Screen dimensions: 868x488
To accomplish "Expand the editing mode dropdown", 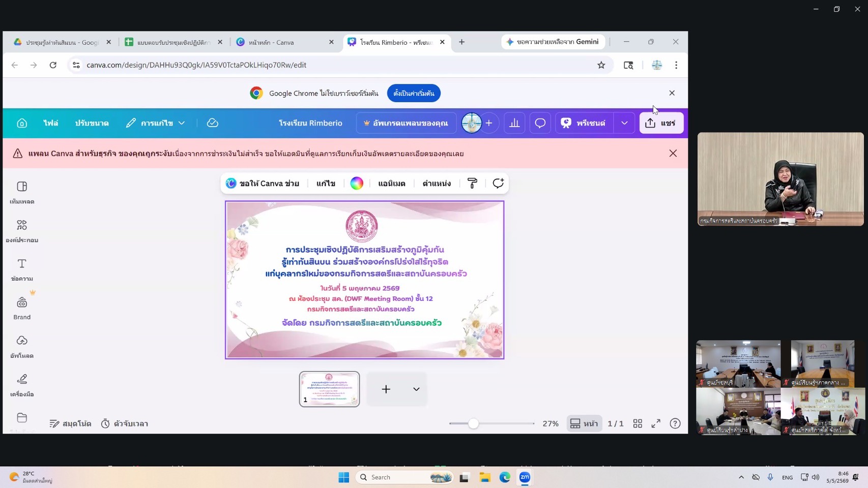I will click(x=155, y=123).
